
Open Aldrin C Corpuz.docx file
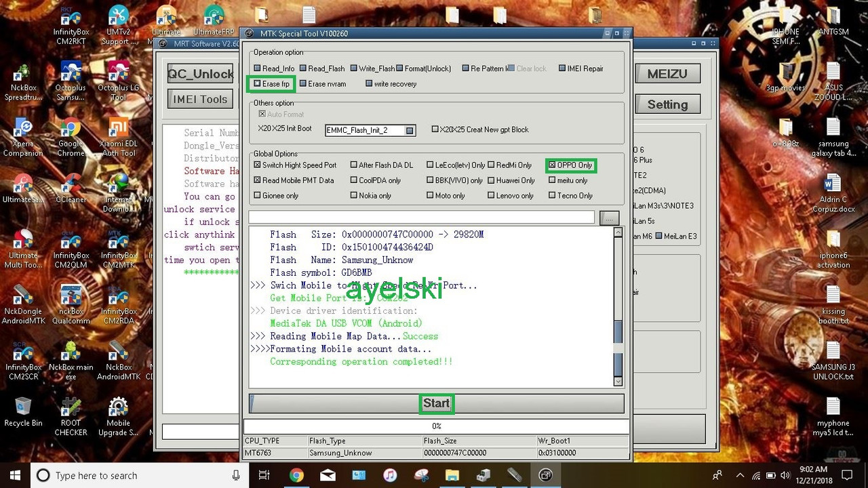[x=833, y=194]
